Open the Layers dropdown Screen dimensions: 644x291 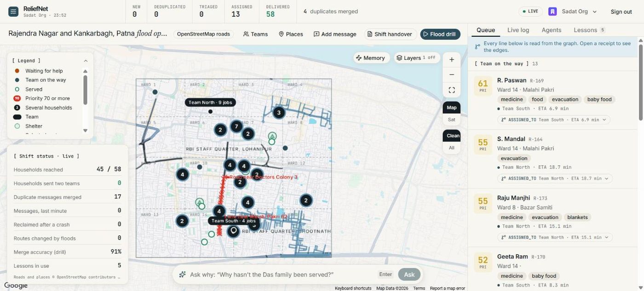coord(416,58)
